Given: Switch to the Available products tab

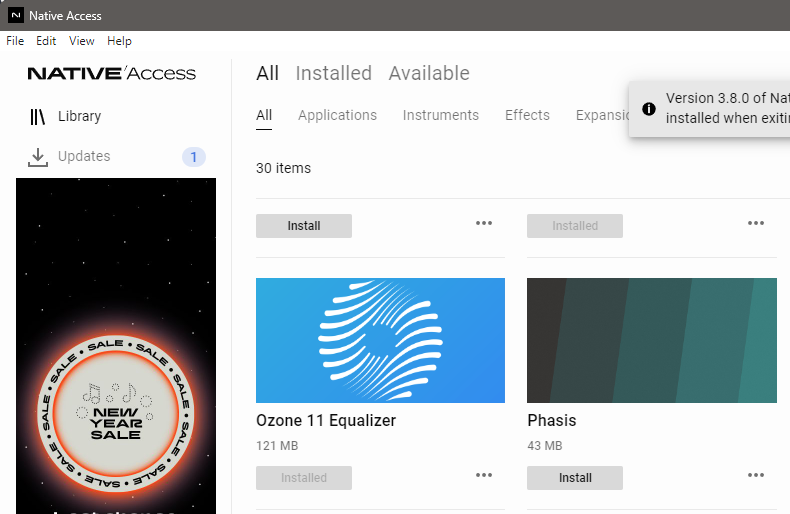Looking at the screenshot, I should (429, 73).
